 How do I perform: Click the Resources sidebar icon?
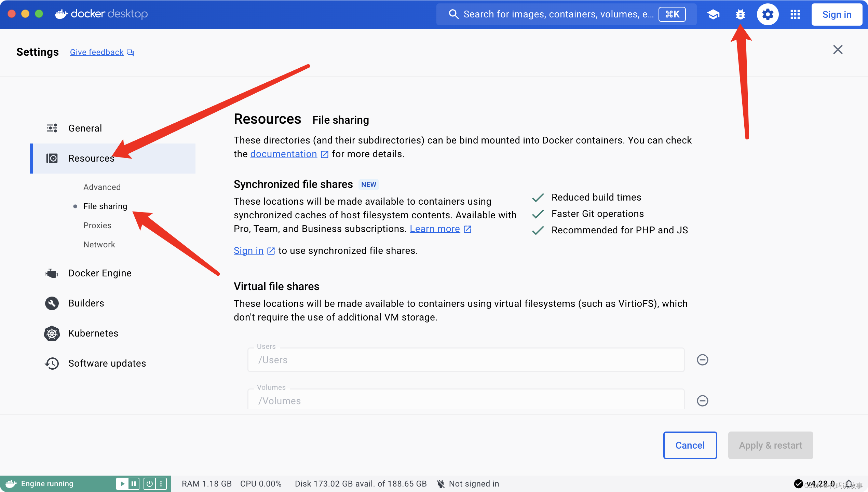pos(53,158)
